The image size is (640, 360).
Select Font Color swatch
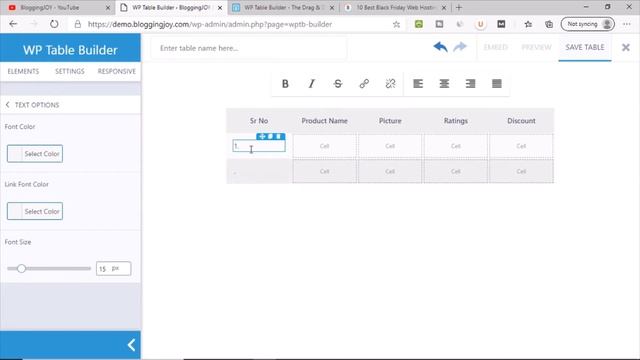tap(35, 153)
